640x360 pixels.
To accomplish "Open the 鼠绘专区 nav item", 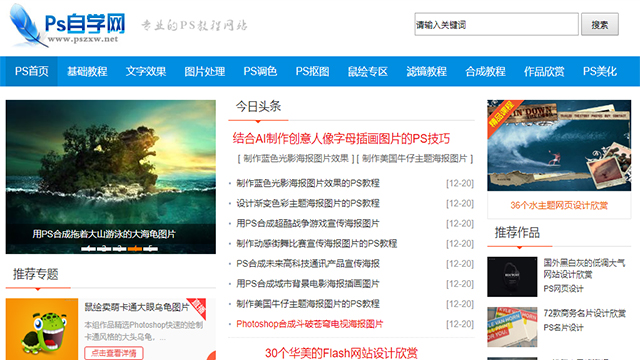I will click(x=367, y=71).
